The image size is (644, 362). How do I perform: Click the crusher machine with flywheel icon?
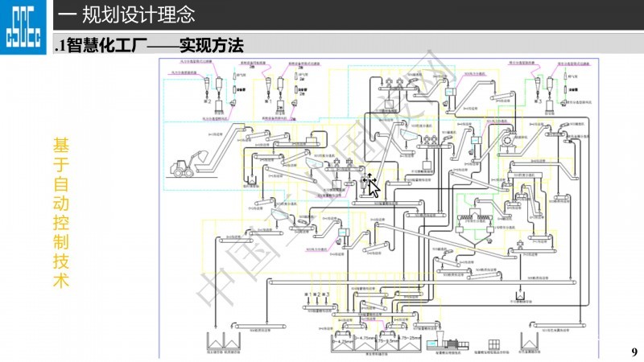[x=509, y=142]
